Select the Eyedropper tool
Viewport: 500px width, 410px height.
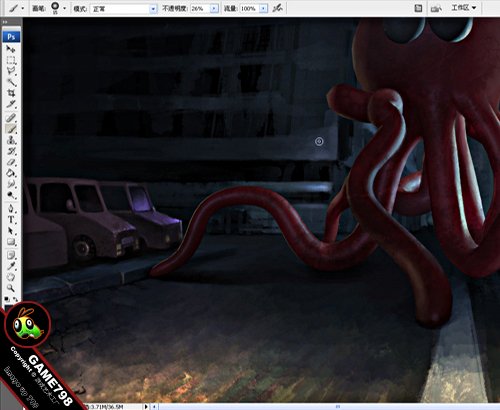tap(11, 266)
